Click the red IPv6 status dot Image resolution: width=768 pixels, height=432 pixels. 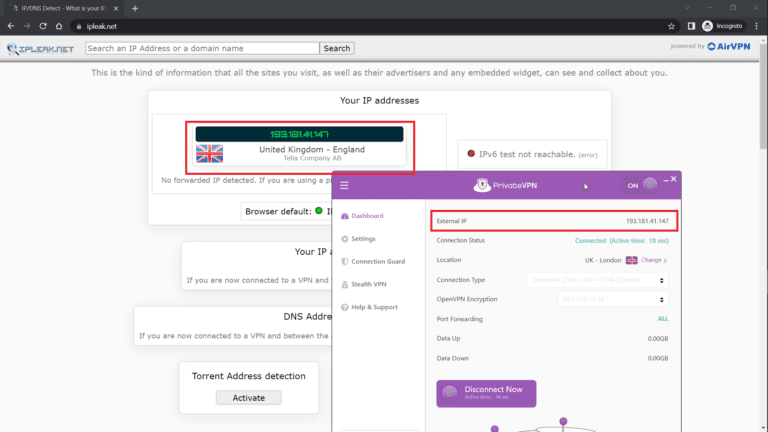tap(471, 154)
